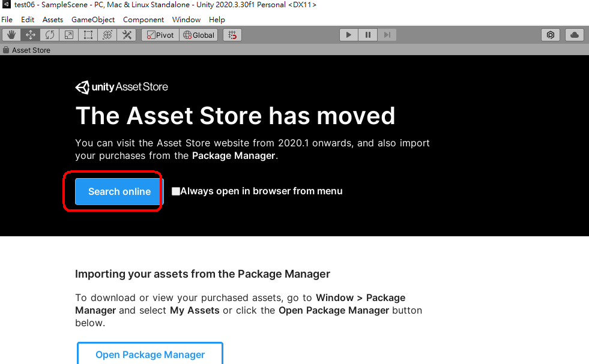The height and width of the screenshot is (364, 589).
Task: Open custom editor tools
Action: (127, 35)
